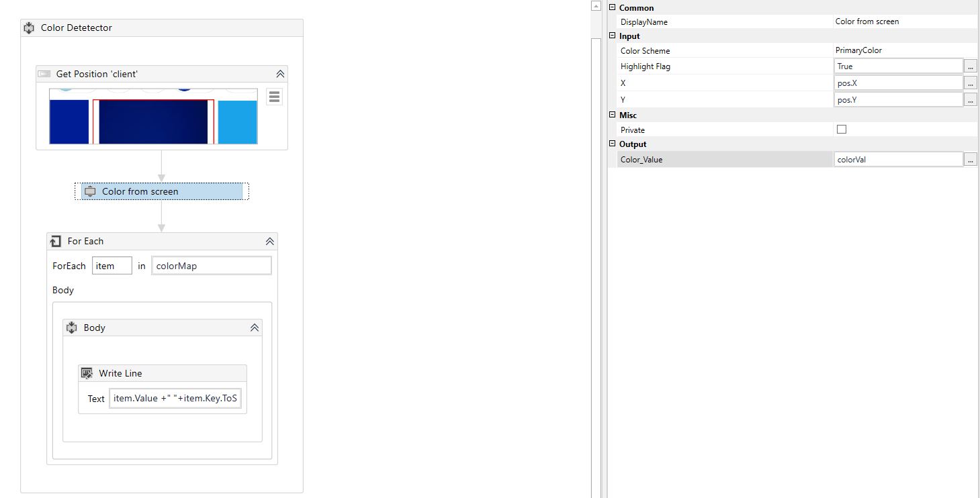Collapse the Input properties section
This screenshot has width=980, height=498.
click(x=612, y=36)
